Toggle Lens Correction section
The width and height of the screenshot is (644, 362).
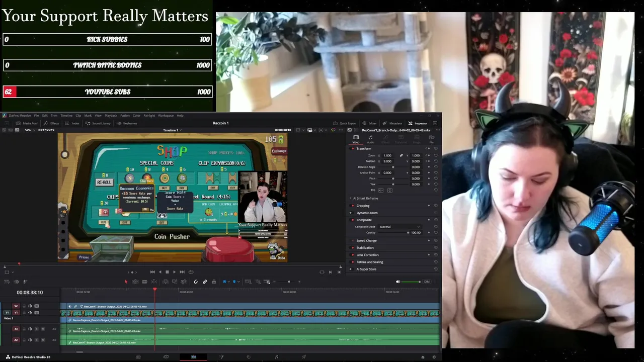tap(352, 255)
